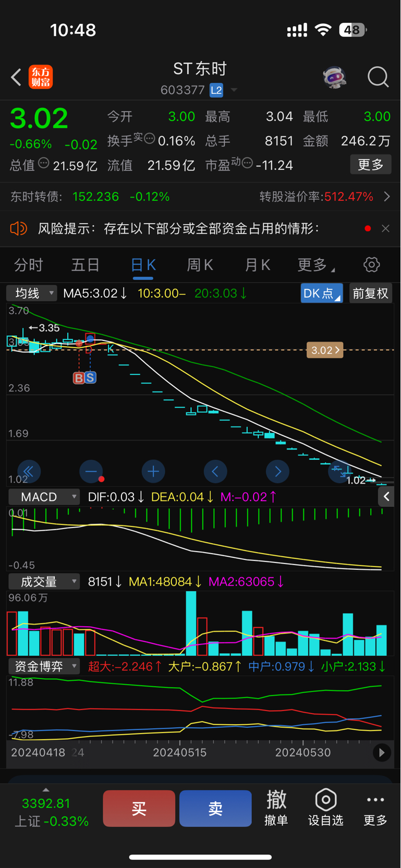Open the 东方财富 logo icon
Viewport: 401px width, 868px height.
pos(41,77)
